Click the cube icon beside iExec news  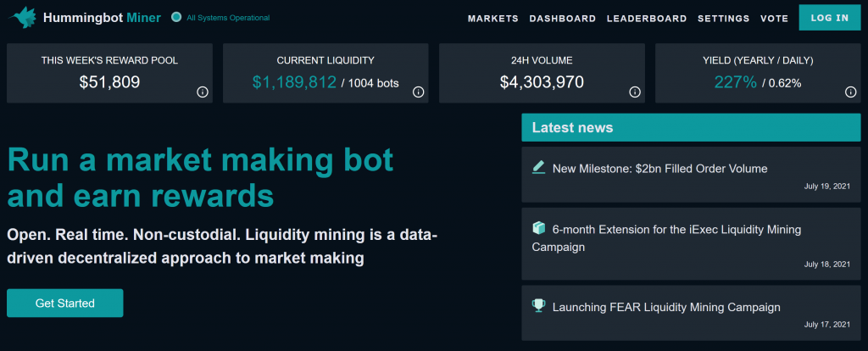click(x=538, y=228)
